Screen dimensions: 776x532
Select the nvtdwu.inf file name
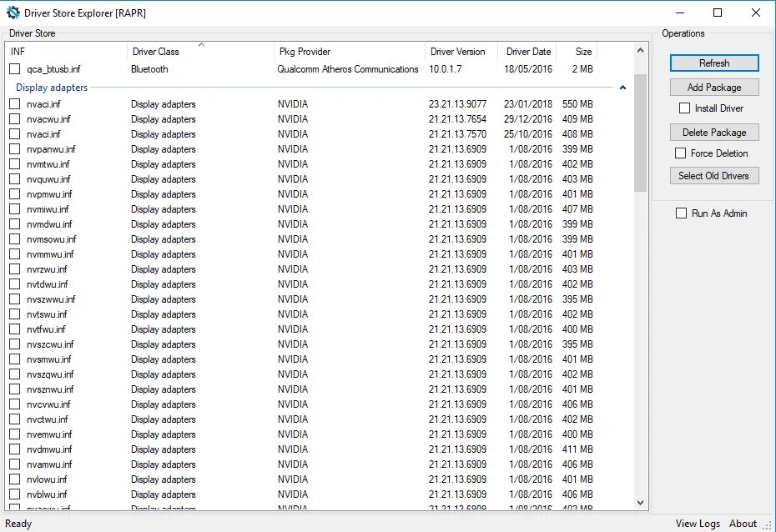48,284
